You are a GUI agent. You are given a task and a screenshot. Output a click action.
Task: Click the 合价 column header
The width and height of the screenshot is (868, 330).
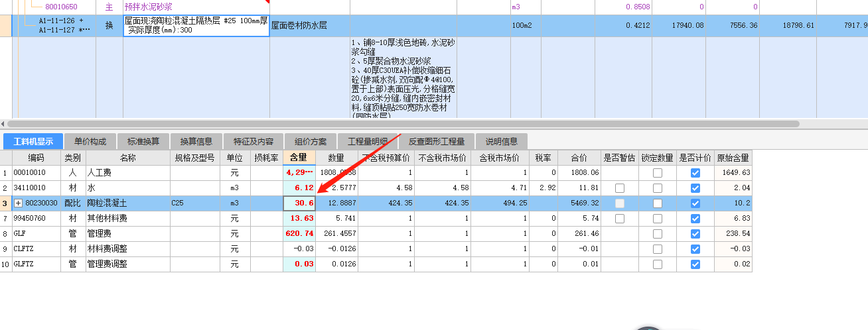[579, 158]
